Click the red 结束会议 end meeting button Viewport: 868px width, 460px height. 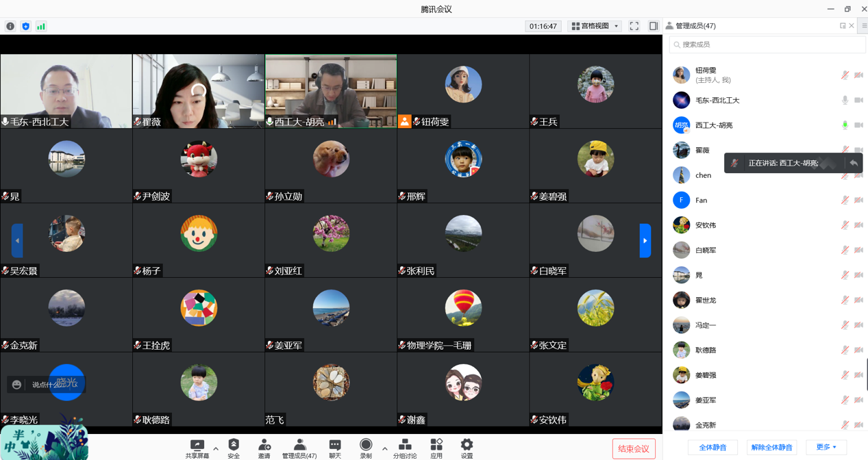(x=634, y=449)
